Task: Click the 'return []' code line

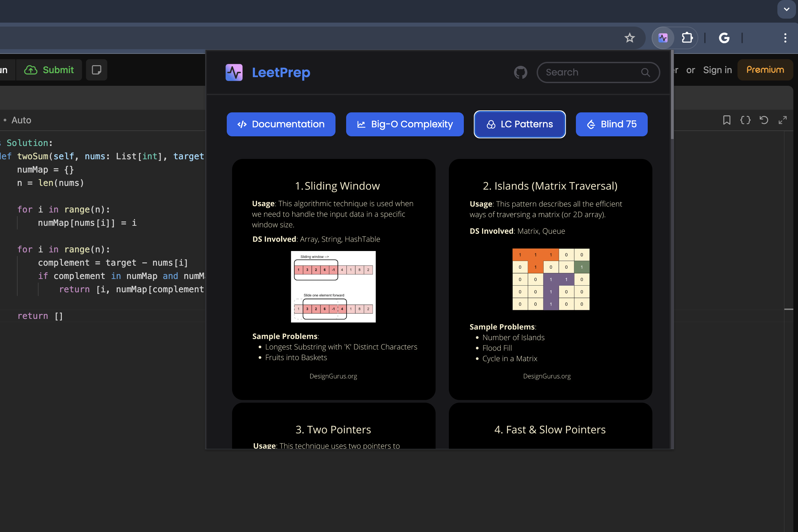Action: pyautogui.click(x=40, y=316)
